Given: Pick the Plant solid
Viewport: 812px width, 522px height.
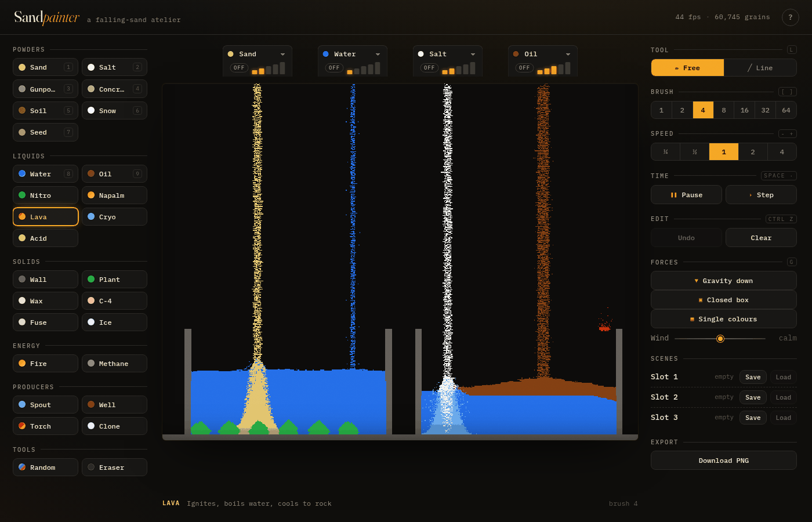Looking at the screenshot, I should pos(114,280).
